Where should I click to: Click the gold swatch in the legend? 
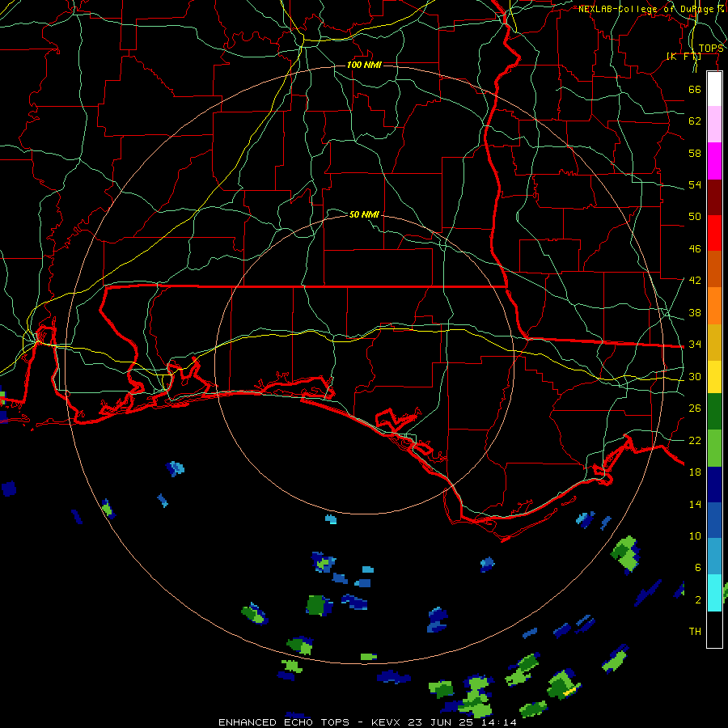pos(714,343)
